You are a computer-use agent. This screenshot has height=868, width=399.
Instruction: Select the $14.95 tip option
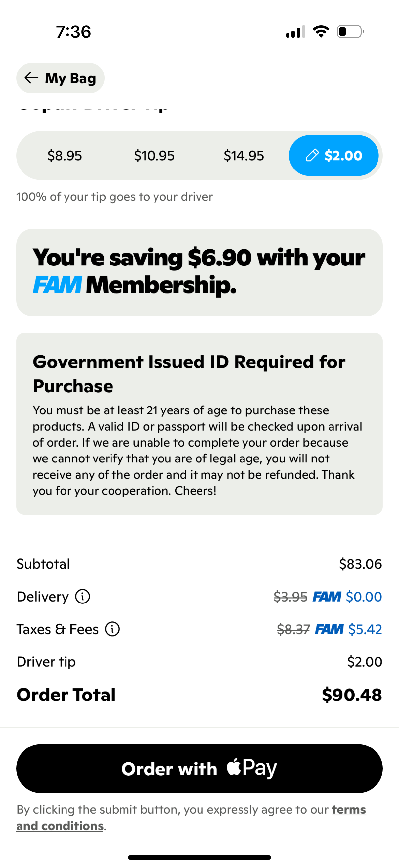tap(244, 155)
